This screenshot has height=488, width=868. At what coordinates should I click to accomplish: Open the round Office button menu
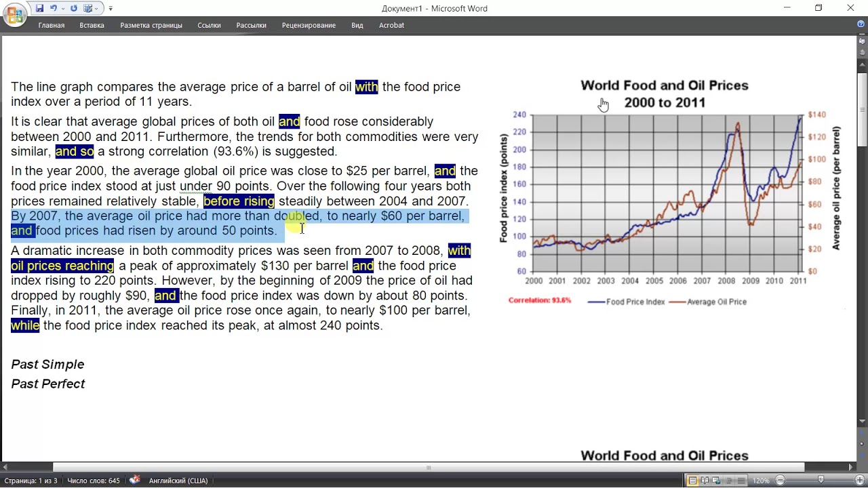[14, 14]
